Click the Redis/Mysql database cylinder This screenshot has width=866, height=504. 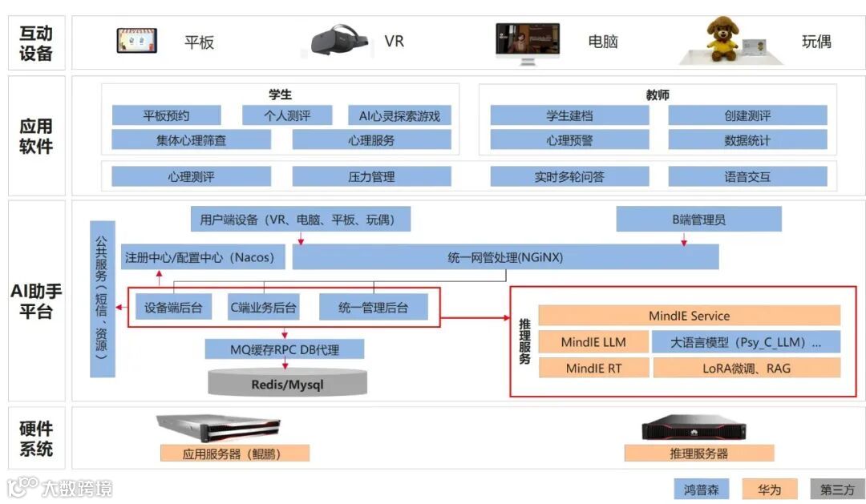[287, 382]
